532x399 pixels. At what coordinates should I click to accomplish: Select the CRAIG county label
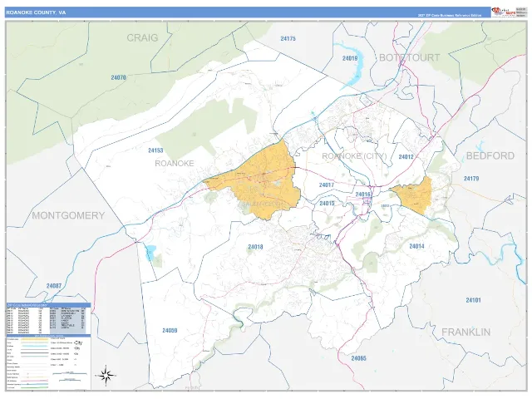coord(142,37)
